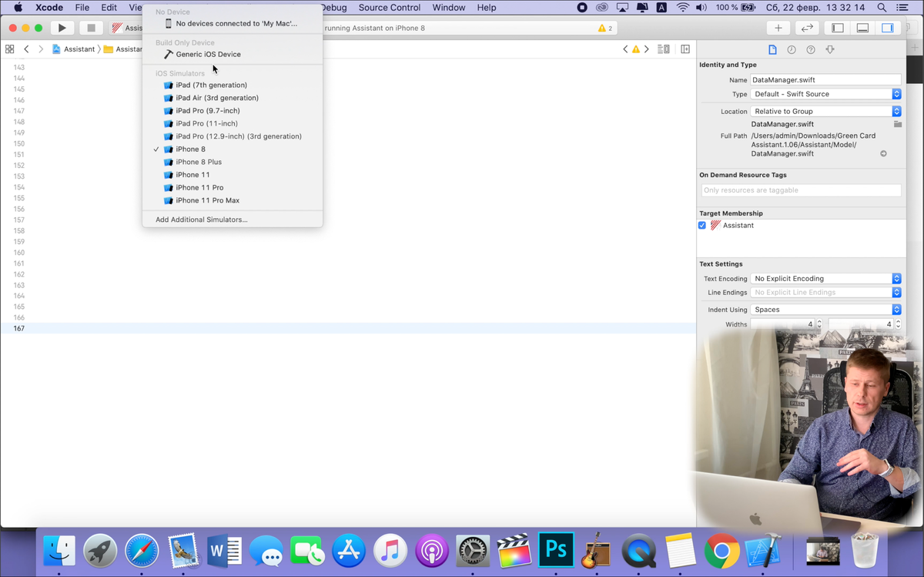The height and width of the screenshot is (577, 924).
Task: Toggle the Debug area panel
Action: (862, 28)
